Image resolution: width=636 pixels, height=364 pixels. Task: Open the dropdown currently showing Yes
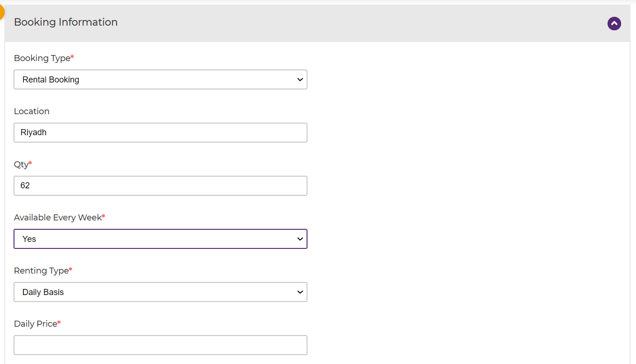tap(161, 239)
